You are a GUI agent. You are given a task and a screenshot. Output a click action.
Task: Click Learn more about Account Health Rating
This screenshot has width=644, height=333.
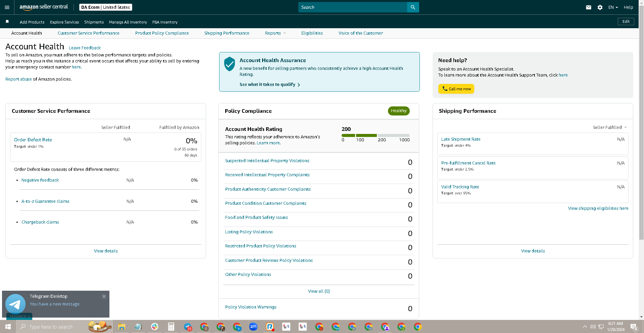click(268, 143)
